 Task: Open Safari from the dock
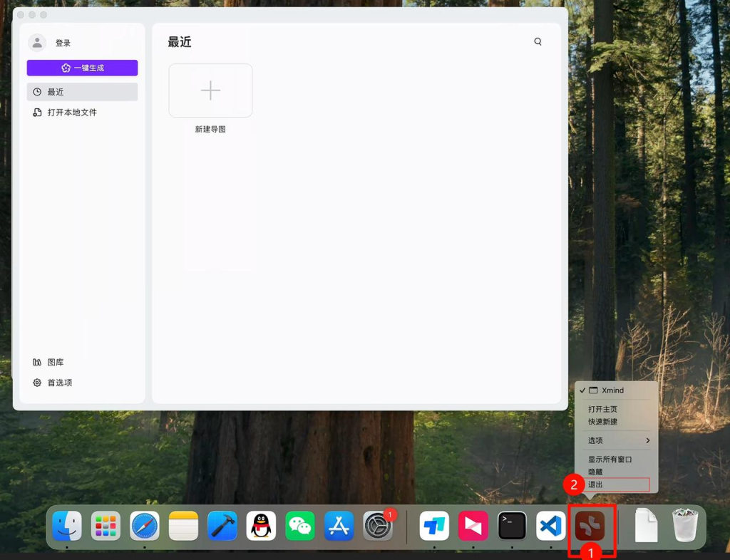(x=144, y=526)
